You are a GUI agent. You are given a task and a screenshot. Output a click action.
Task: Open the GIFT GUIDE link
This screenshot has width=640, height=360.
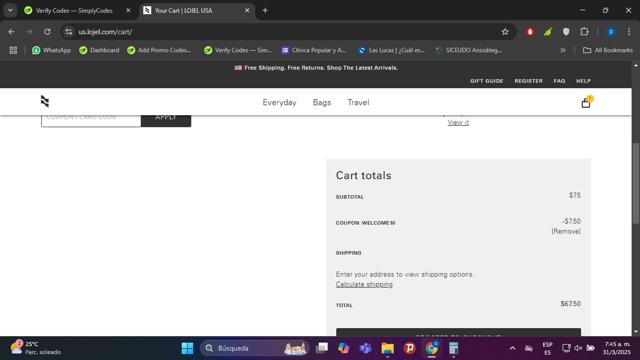[x=487, y=81]
